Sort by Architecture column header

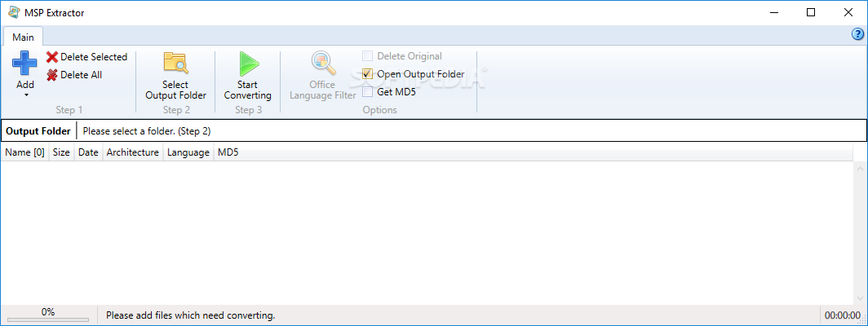[x=133, y=152]
